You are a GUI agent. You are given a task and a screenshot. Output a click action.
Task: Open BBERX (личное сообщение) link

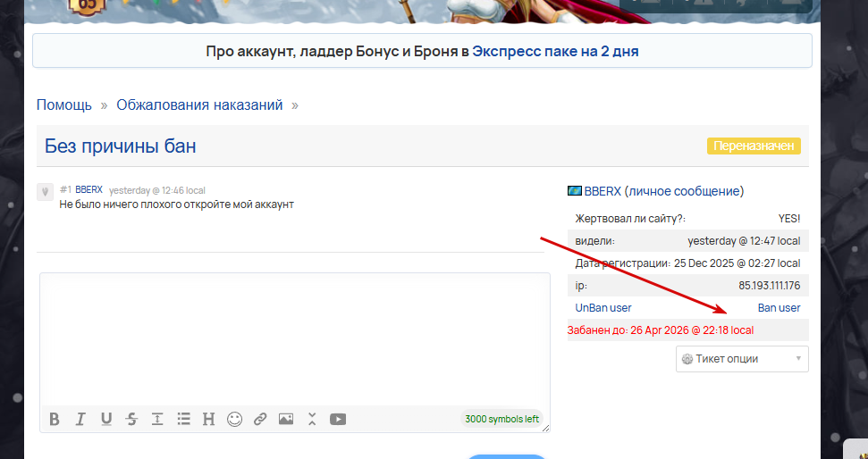point(663,191)
